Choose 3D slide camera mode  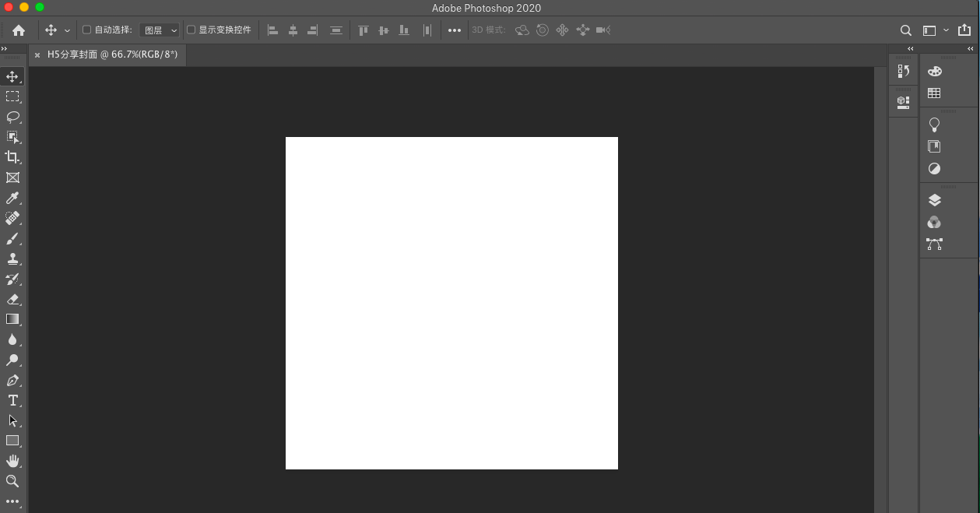582,30
